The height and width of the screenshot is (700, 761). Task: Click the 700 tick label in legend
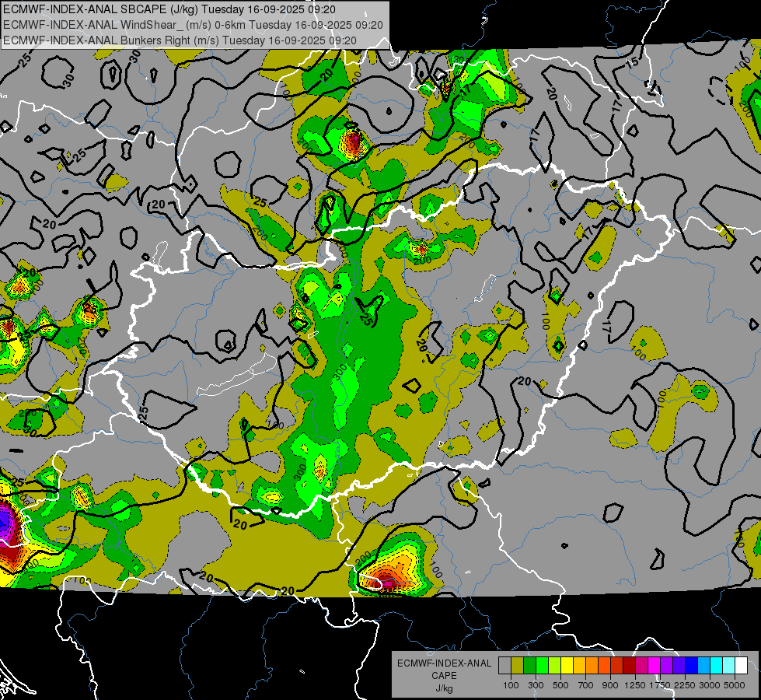[x=586, y=685]
